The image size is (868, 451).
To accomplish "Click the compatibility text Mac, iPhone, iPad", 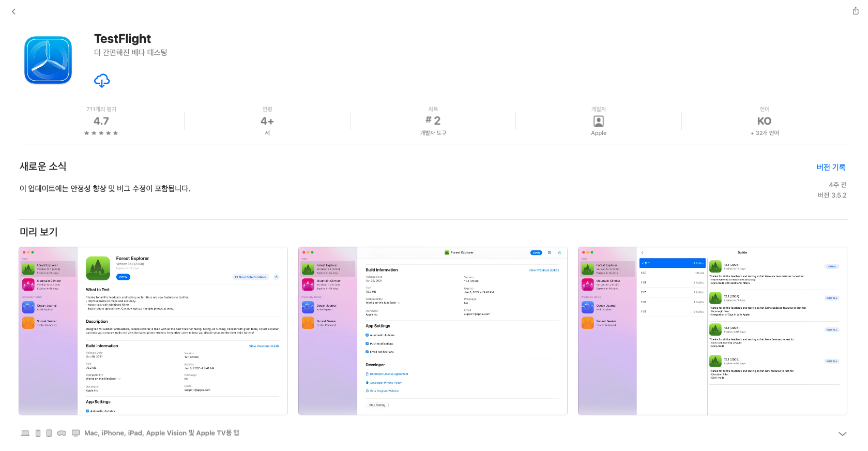I will click(162, 433).
